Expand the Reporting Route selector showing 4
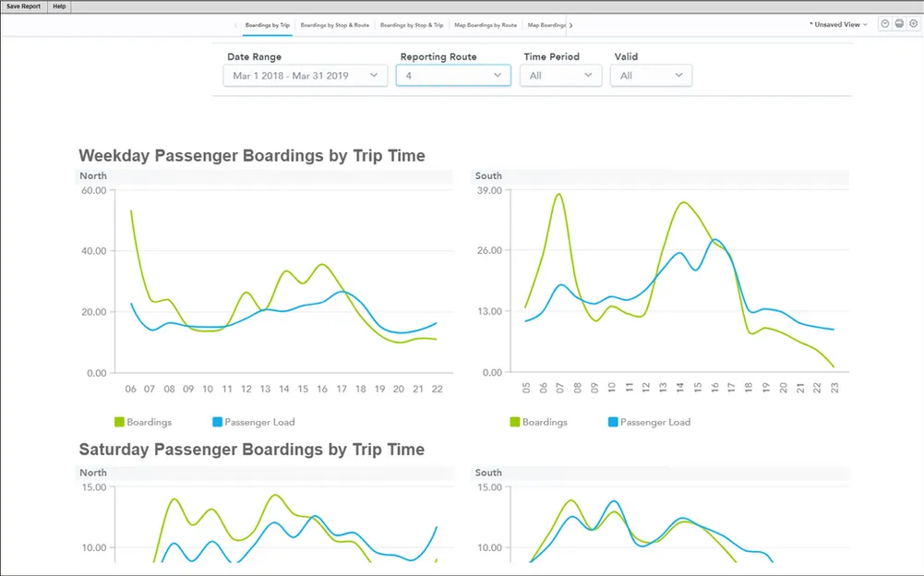 452,76
